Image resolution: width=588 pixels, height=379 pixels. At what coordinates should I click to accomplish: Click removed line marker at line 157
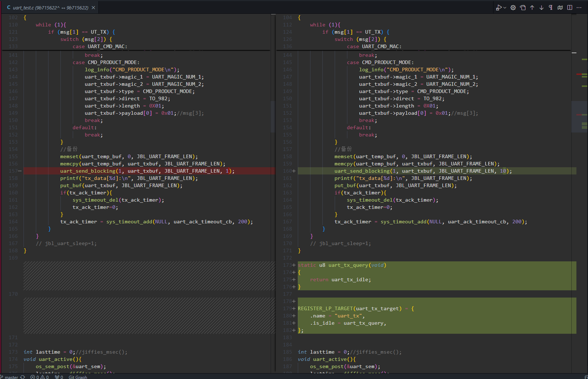point(20,171)
